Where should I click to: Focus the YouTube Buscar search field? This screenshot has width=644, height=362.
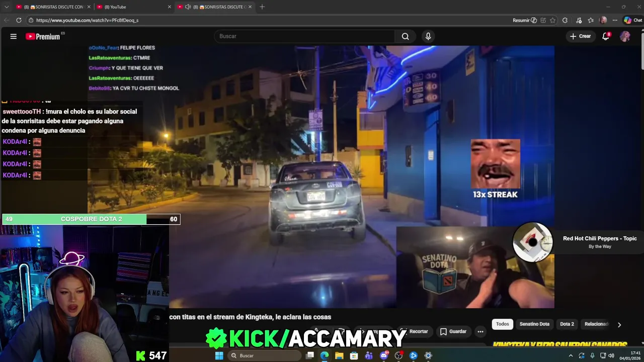click(304, 36)
